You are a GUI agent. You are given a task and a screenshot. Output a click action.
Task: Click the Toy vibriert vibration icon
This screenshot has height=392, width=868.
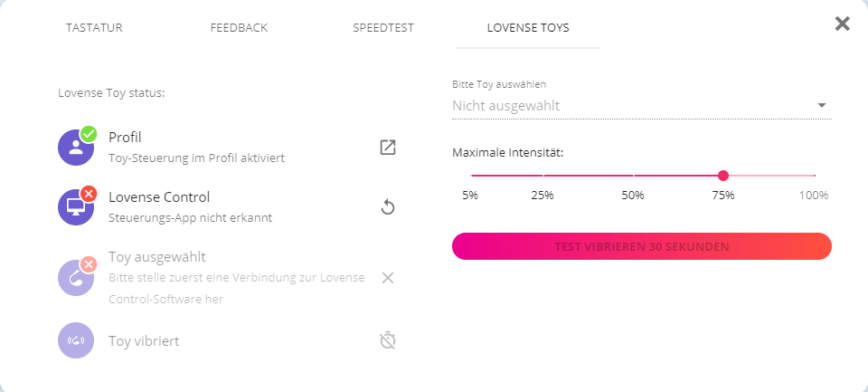(x=76, y=341)
